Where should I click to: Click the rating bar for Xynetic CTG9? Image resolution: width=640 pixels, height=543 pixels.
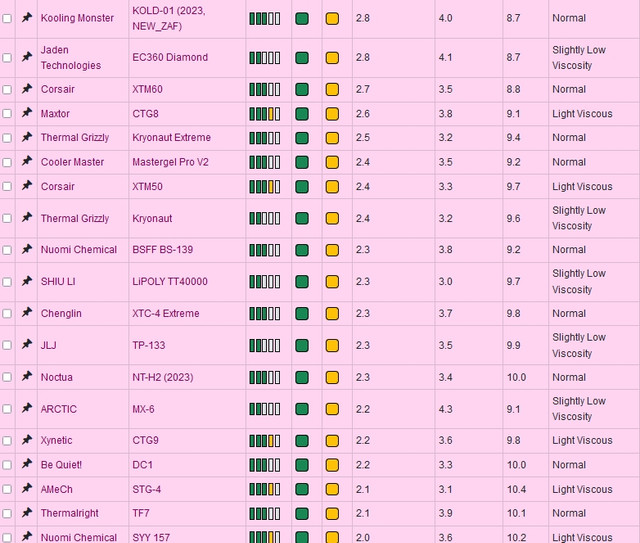[x=265, y=441]
